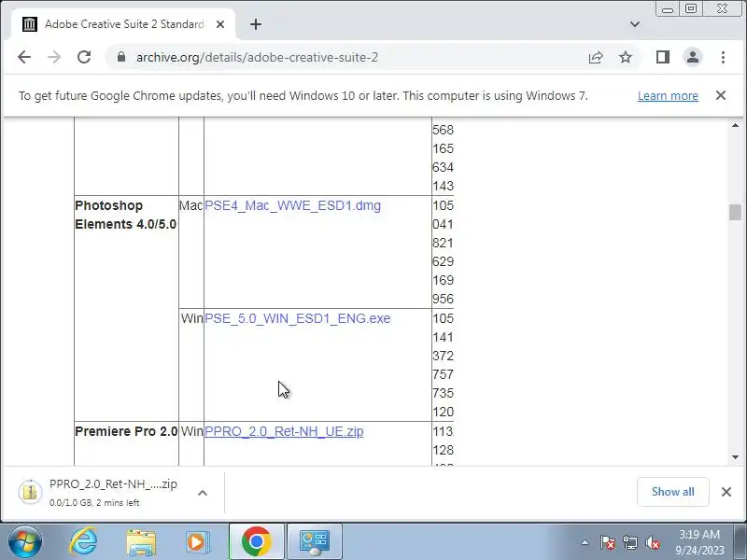Close the Adobe Creative Suite 2 tab

click(x=220, y=24)
